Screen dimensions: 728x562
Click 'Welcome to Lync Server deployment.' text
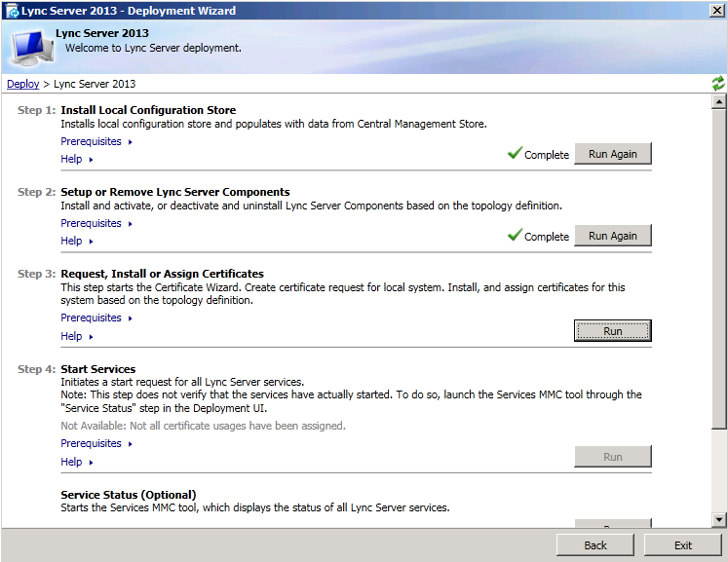(x=153, y=48)
